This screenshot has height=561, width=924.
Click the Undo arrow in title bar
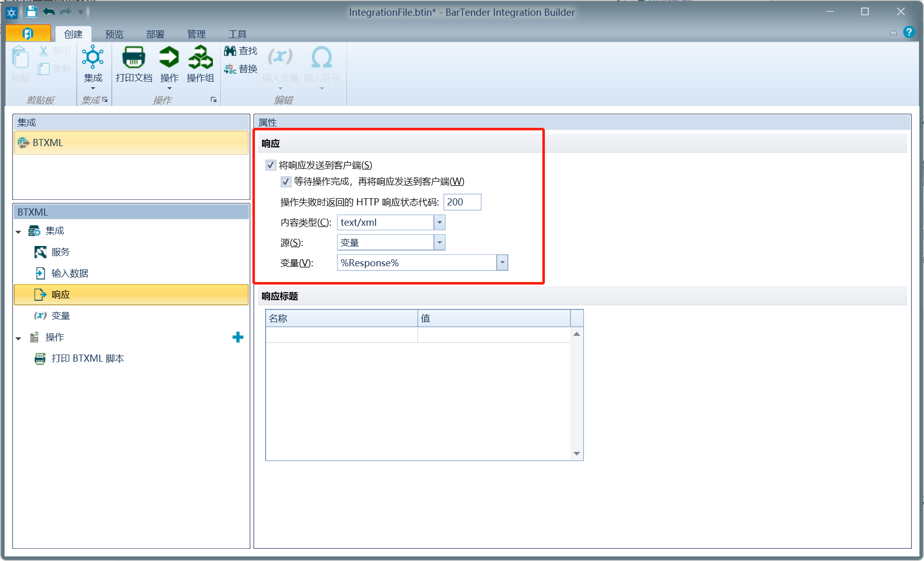coord(49,12)
